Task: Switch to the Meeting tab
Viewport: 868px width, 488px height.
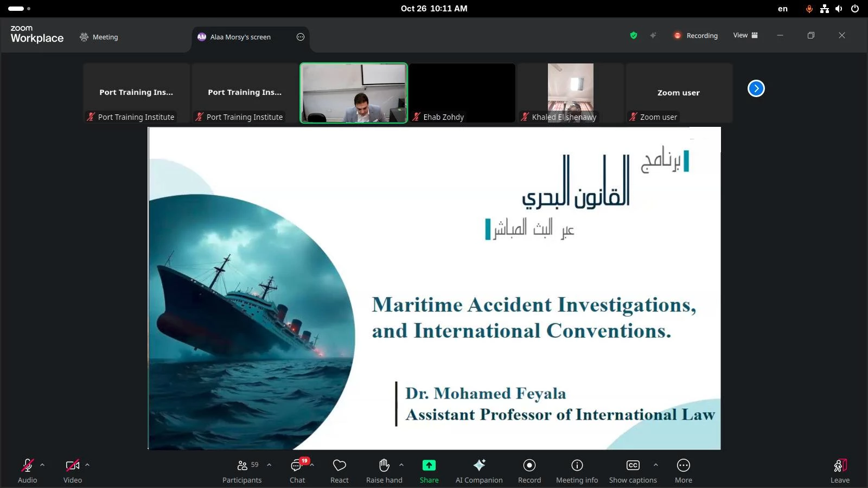Action: point(99,37)
